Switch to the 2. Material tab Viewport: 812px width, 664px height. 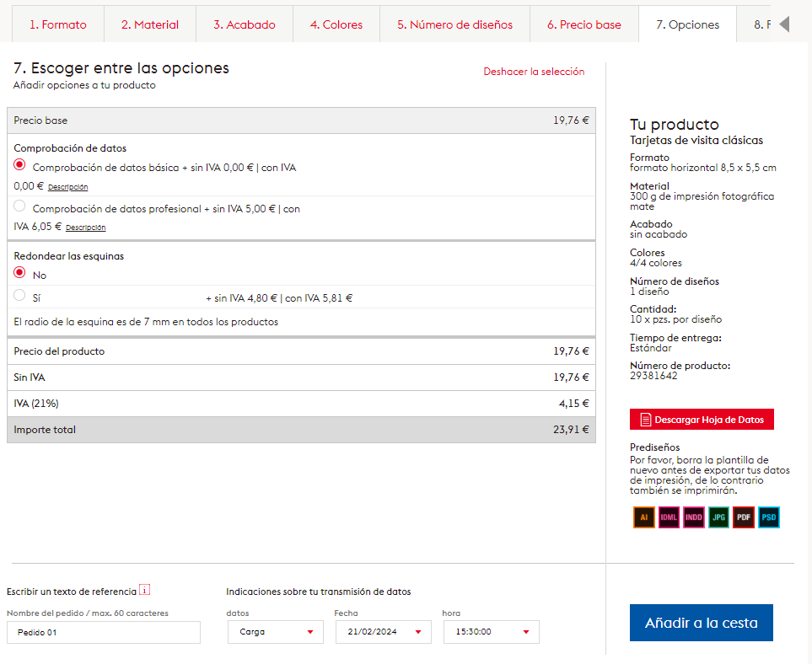click(x=150, y=24)
